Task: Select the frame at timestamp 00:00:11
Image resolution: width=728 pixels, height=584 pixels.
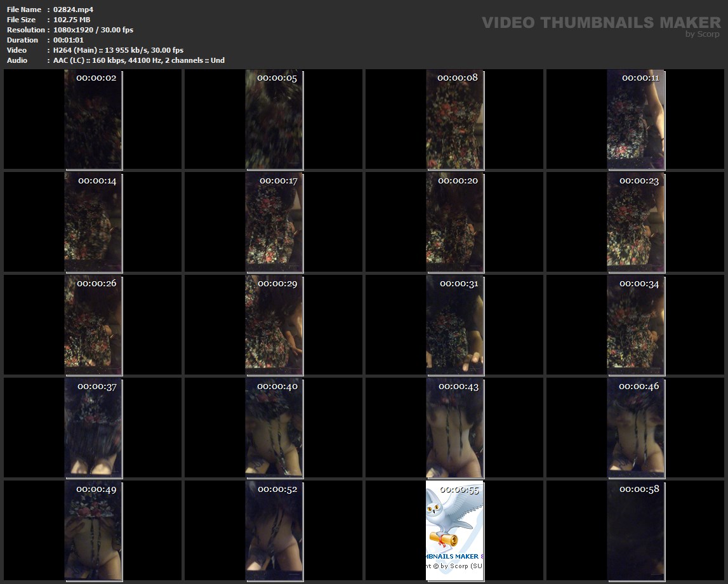Action: point(636,121)
